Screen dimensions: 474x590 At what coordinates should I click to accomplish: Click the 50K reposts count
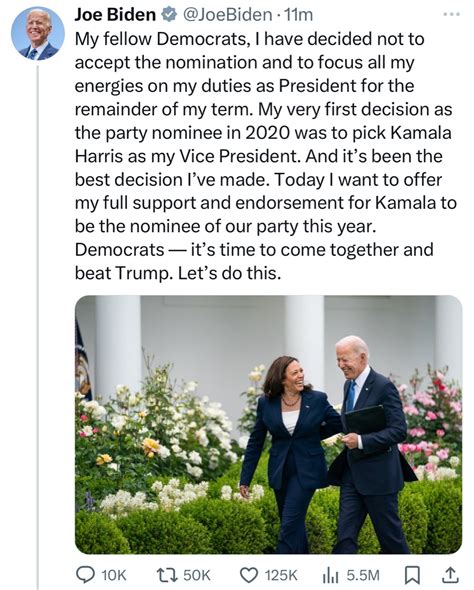pos(197,575)
